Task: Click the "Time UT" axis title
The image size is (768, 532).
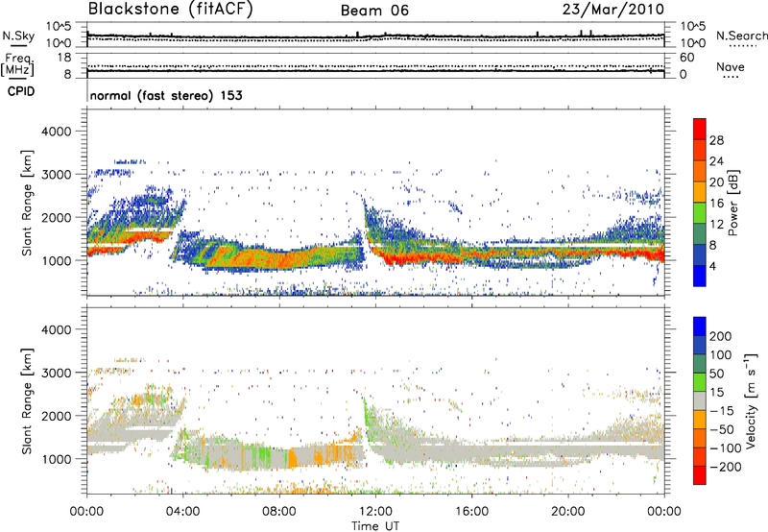Action: tap(375, 526)
